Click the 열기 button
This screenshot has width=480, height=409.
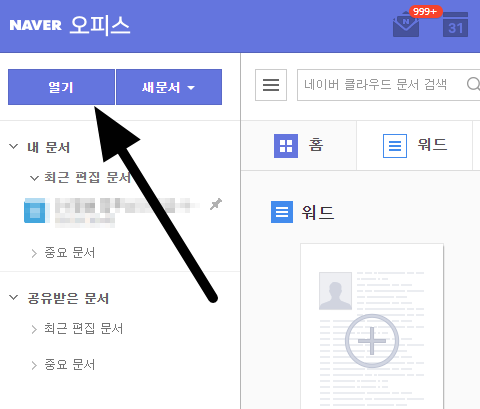tap(61, 87)
